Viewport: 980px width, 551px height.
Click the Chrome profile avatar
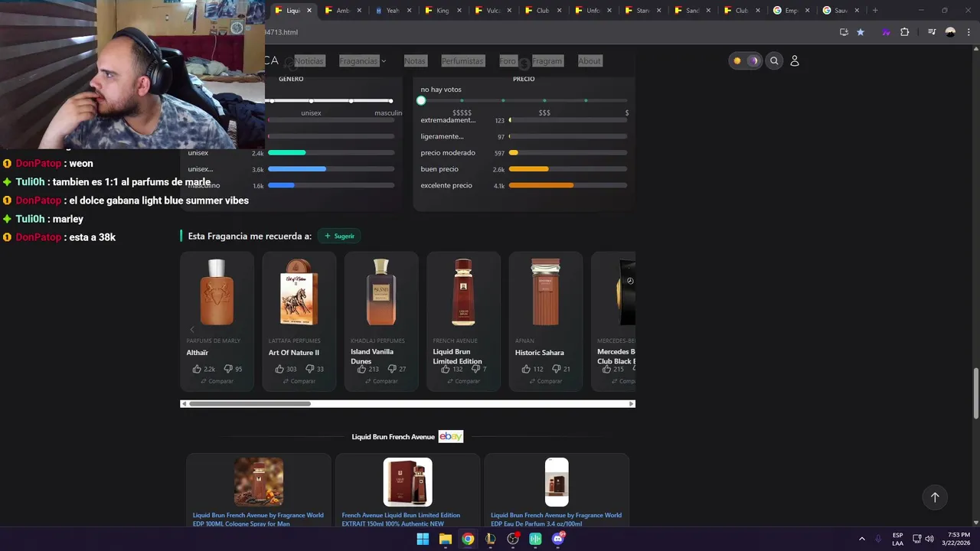950,32
